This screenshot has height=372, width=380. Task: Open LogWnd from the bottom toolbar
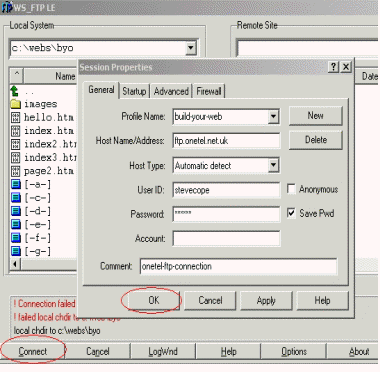pyautogui.click(x=163, y=351)
